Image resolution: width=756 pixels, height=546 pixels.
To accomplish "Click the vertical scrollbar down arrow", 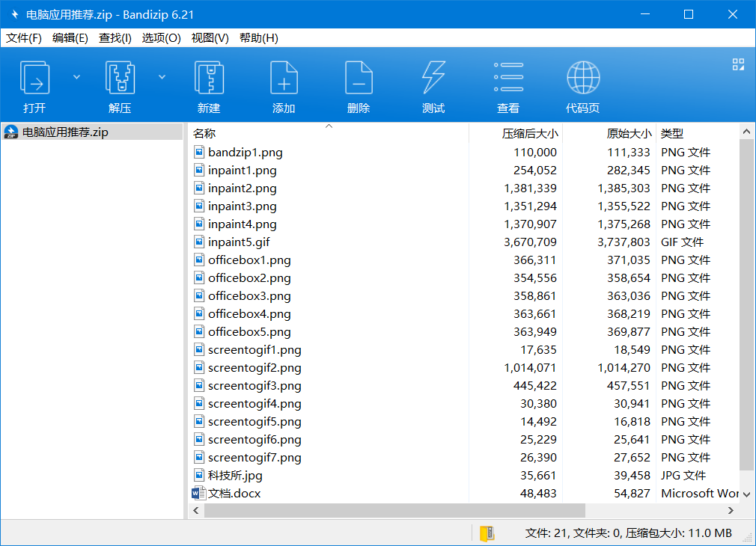I will point(746,494).
